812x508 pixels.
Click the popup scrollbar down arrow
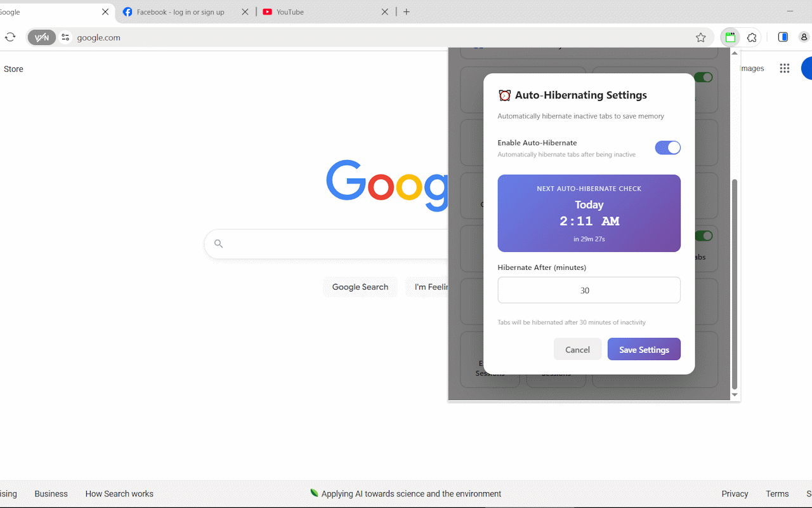(x=735, y=395)
